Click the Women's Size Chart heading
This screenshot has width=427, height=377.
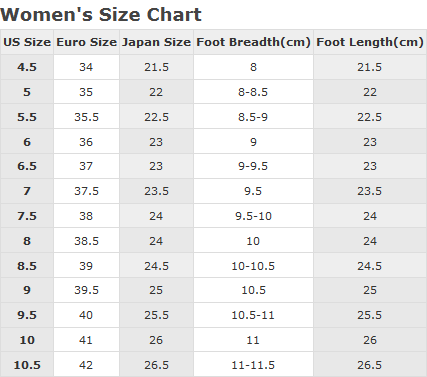click(101, 15)
